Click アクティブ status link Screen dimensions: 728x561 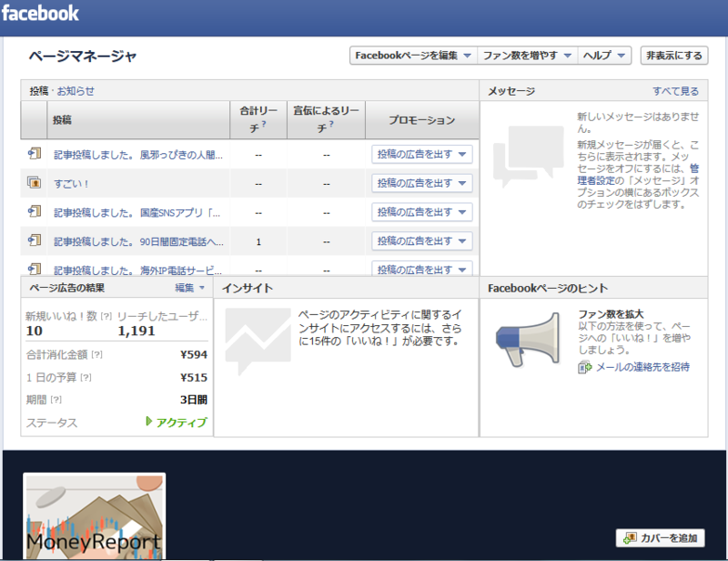[181, 422]
